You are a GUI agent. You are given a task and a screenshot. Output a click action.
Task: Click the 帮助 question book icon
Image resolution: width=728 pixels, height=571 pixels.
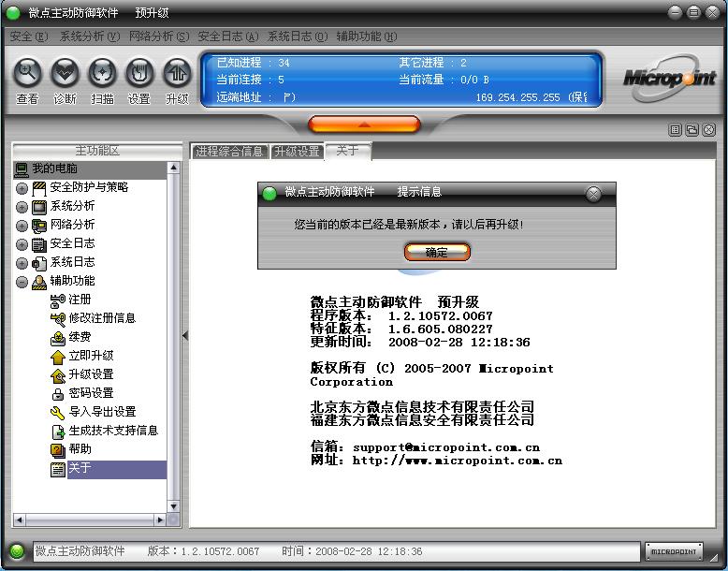coord(58,450)
